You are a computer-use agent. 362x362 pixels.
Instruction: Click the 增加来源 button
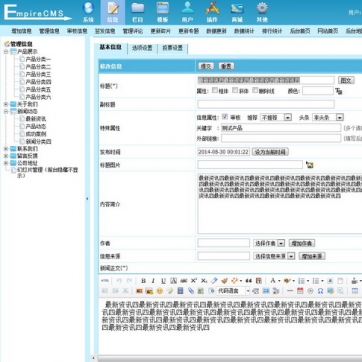pos(312,256)
